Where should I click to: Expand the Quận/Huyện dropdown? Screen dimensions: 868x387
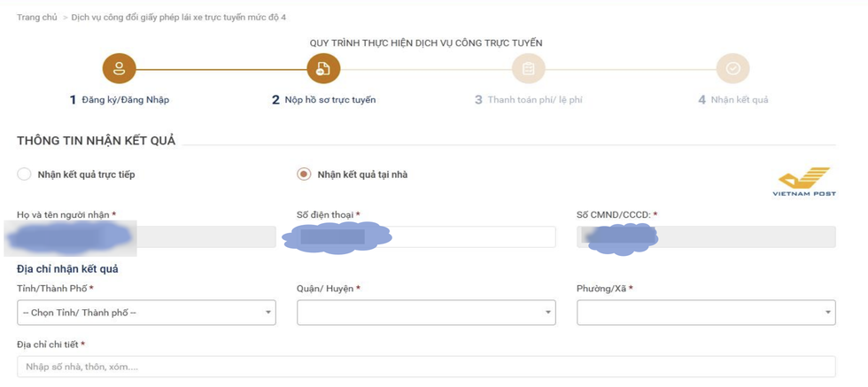tap(426, 313)
